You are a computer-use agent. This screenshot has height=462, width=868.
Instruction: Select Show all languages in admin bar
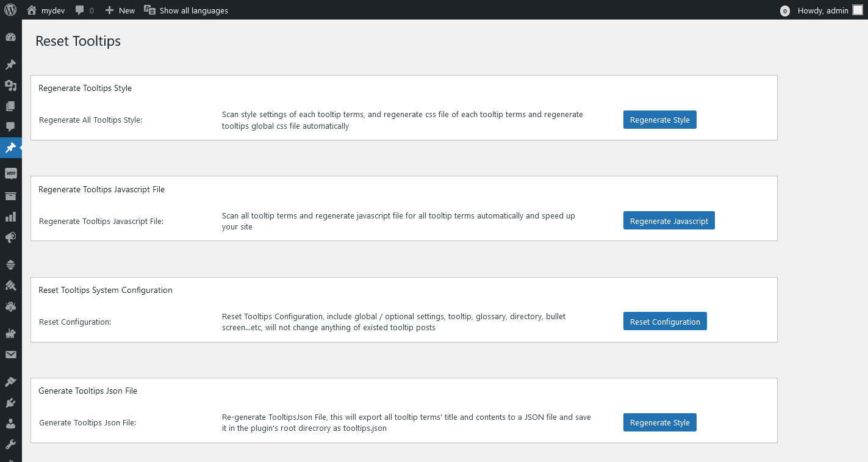tap(186, 10)
